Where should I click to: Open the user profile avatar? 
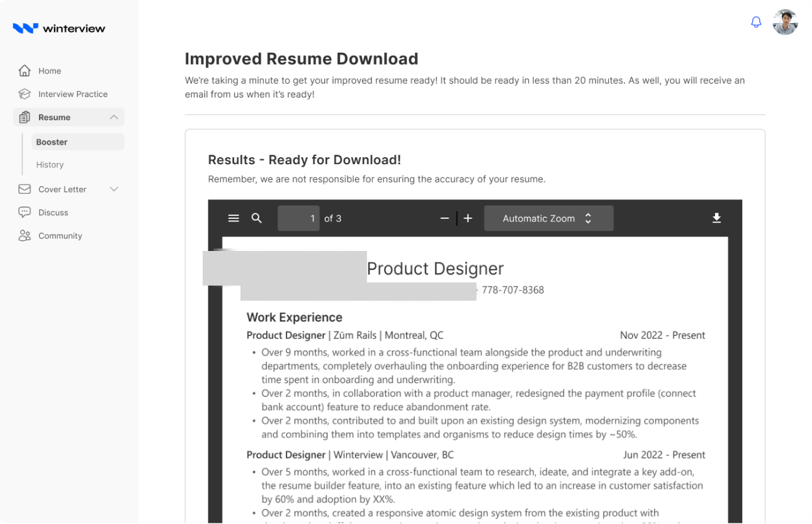pos(785,22)
